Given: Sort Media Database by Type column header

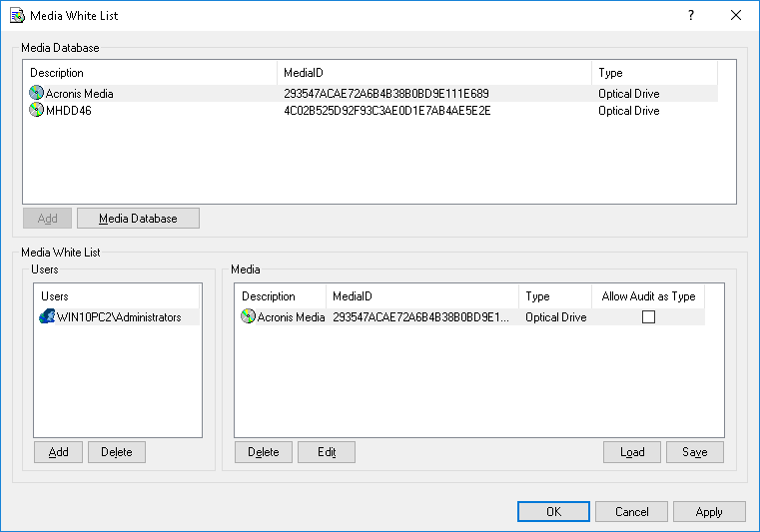Looking at the screenshot, I should [x=654, y=73].
